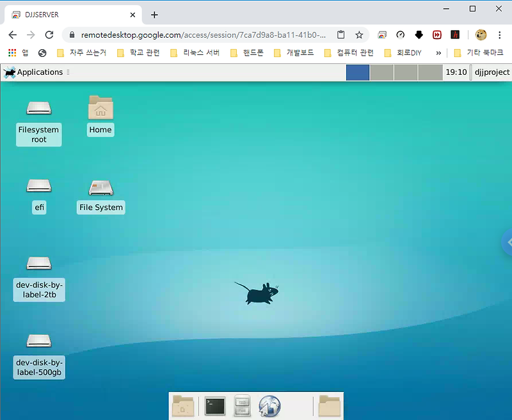Select the dev-disk-by-label-2tb drive icon
Screen dimensions: 512x420
coord(39,263)
